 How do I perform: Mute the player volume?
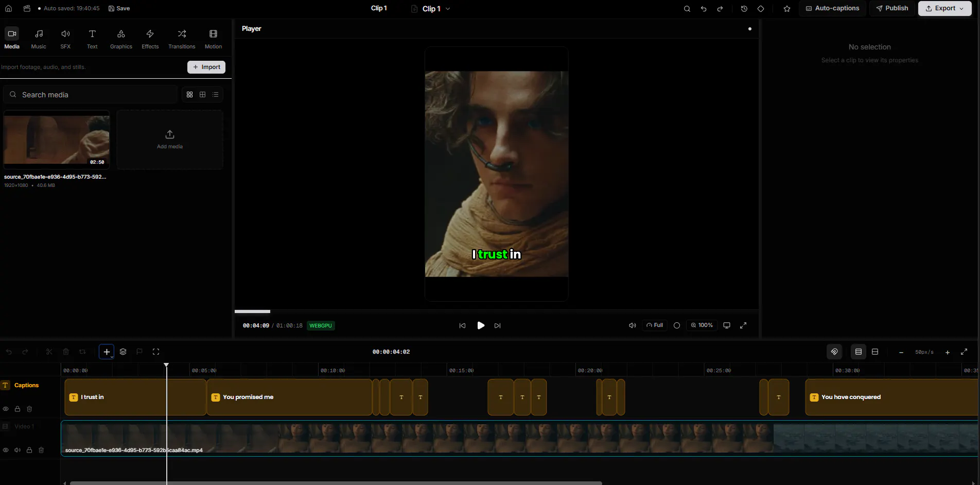633,325
